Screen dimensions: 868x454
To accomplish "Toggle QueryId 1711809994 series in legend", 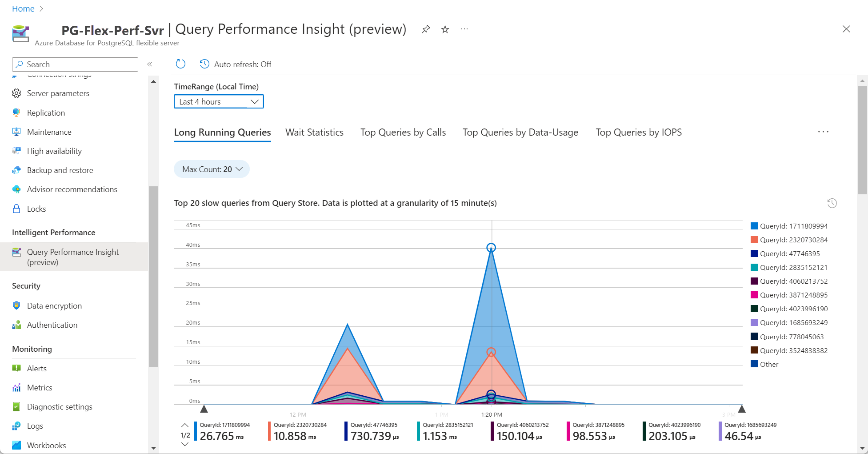I will coord(789,226).
